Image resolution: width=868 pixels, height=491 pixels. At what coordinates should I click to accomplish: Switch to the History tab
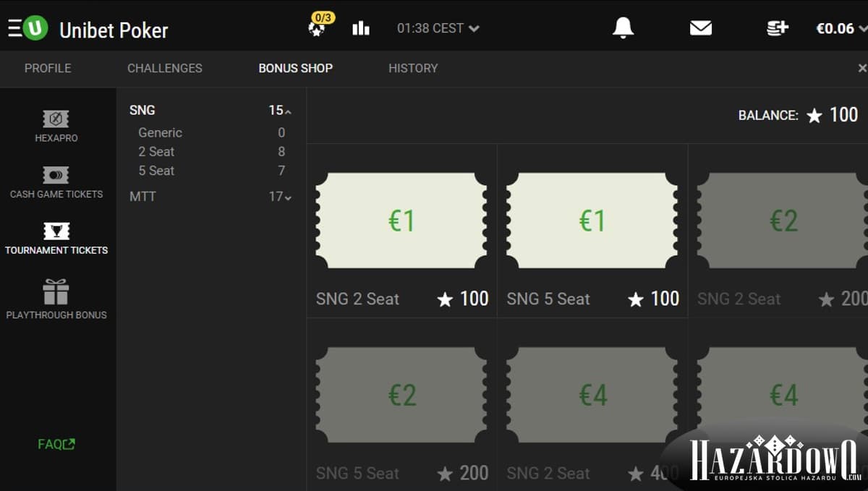(413, 68)
